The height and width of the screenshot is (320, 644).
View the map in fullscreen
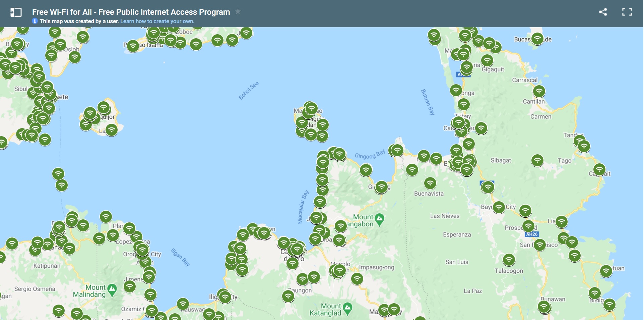click(x=627, y=12)
